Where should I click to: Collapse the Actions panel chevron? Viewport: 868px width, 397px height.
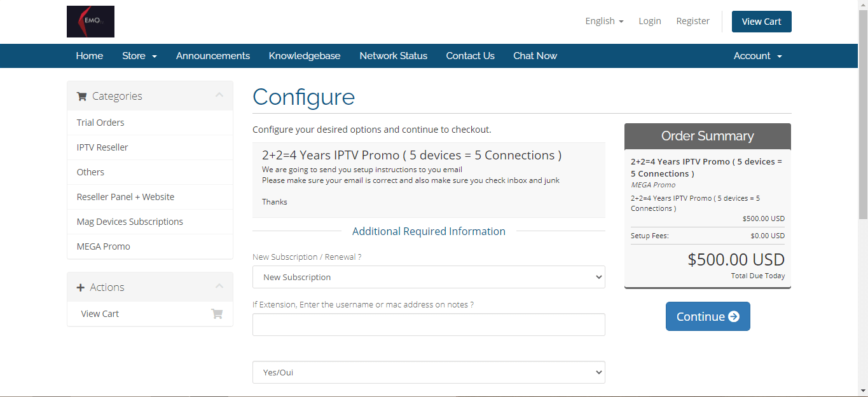point(219,286)
